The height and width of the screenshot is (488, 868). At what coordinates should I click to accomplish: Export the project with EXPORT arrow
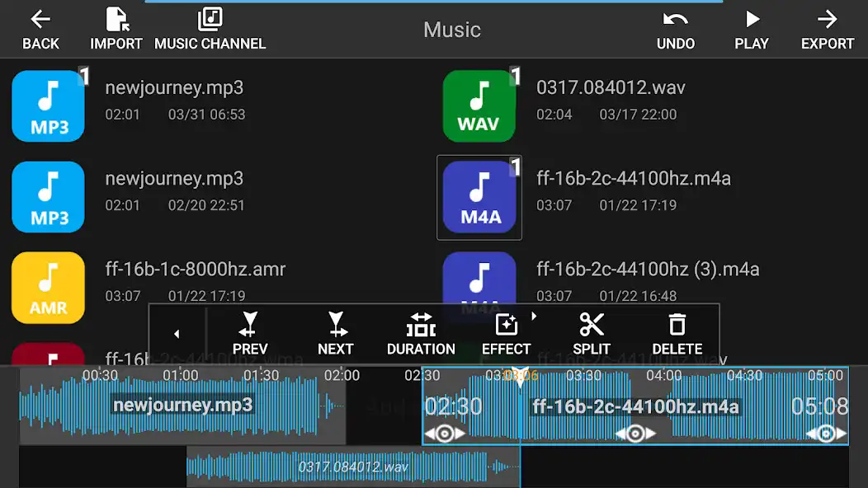click(827, 30)
